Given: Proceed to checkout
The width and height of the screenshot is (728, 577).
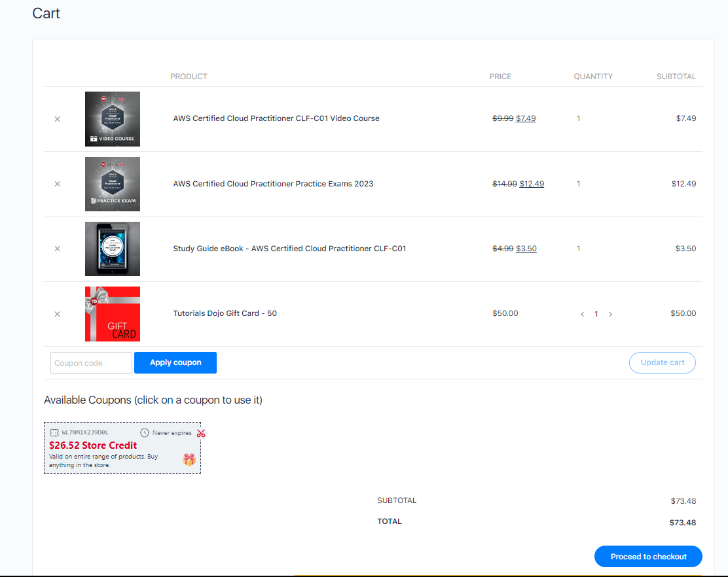Looking at the screenshot, I should pos(648,557).
